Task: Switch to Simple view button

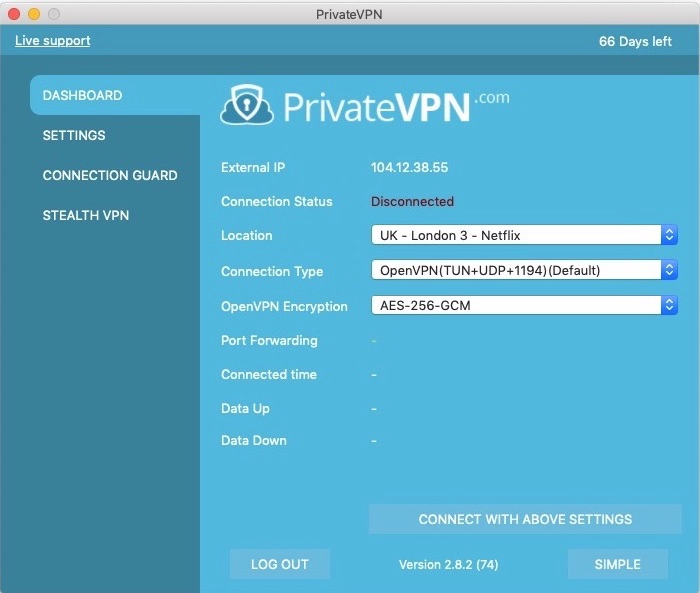Action: coord(618,564)
